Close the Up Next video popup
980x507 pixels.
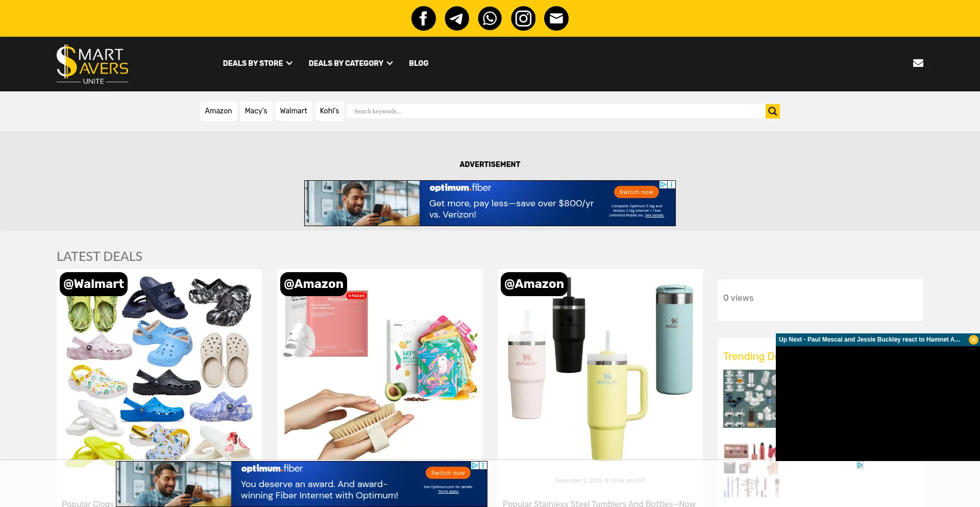click(x=973, y=340)
